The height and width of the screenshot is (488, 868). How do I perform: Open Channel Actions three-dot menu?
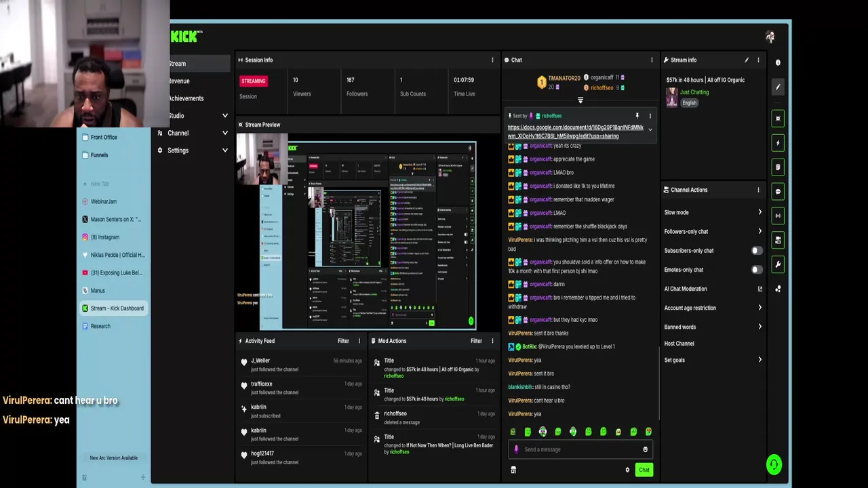point(758,190)
